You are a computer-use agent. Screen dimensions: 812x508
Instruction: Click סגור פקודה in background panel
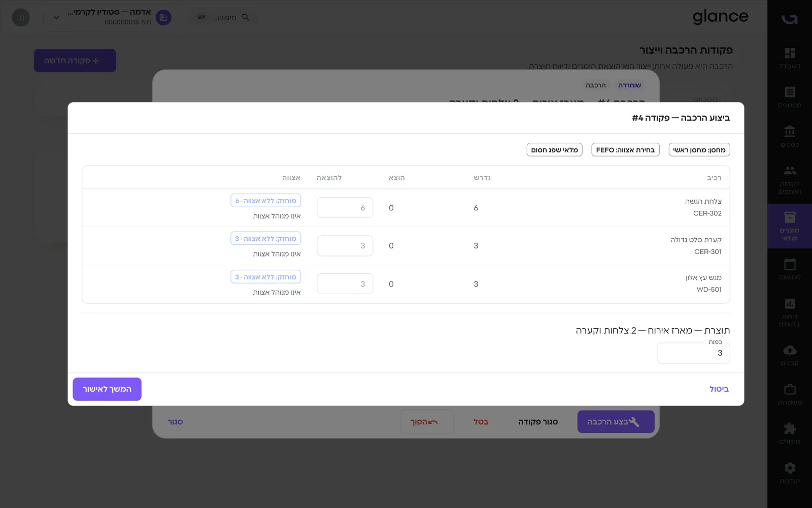(x=538, y=422)
